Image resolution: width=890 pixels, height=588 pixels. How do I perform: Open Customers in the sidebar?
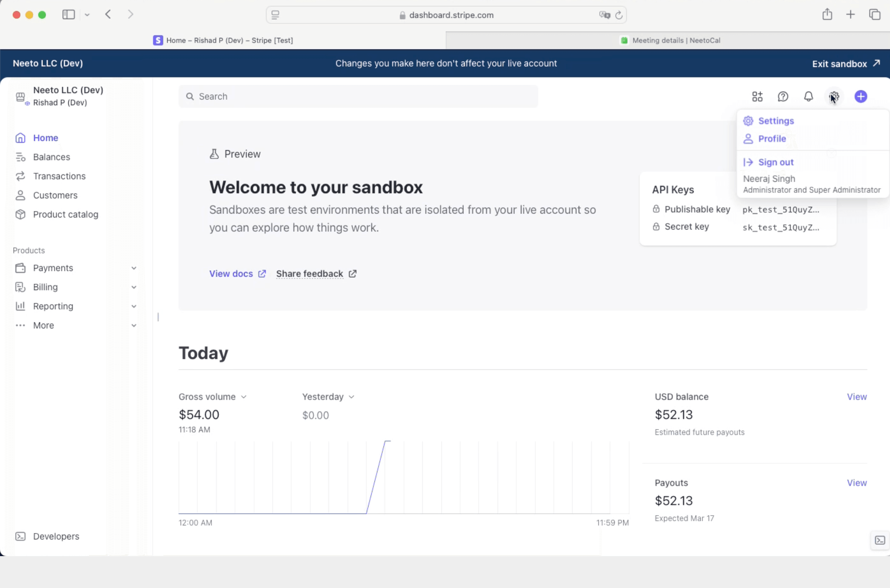click(x=55, y=196)
